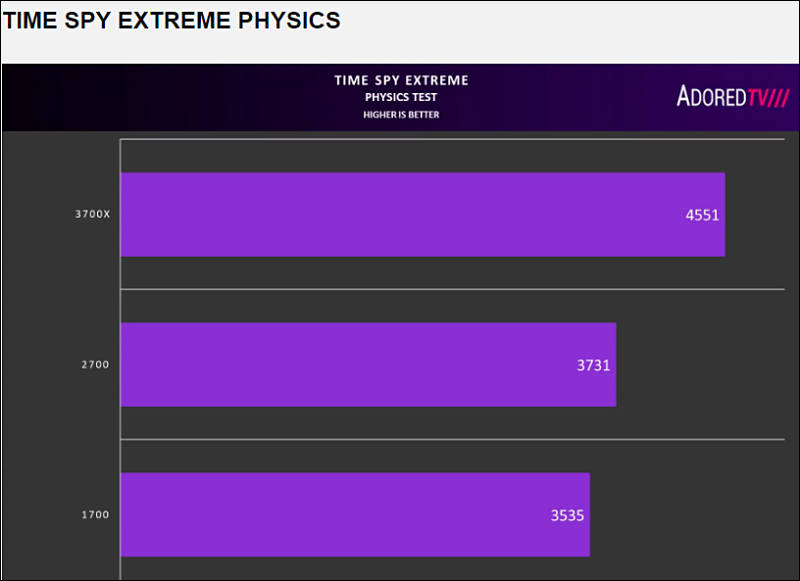
Task: Select the 3700X purple bar
Action: [423, 214]
